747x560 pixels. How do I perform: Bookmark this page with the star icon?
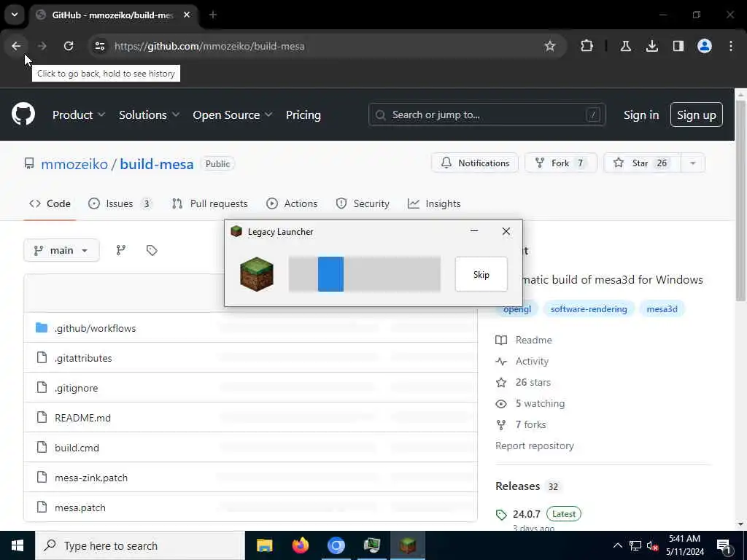[550, 46]
